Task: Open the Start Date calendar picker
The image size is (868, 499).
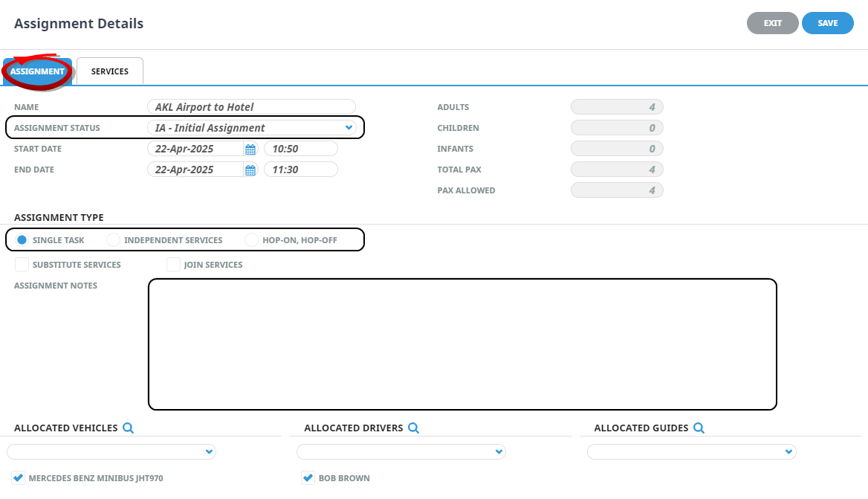Action: tap(250, 149)
